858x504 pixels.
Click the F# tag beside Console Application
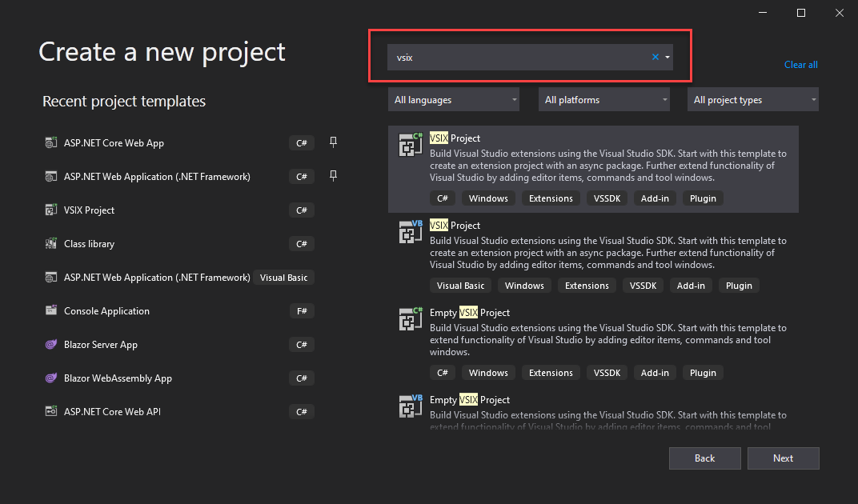[302, 311]
